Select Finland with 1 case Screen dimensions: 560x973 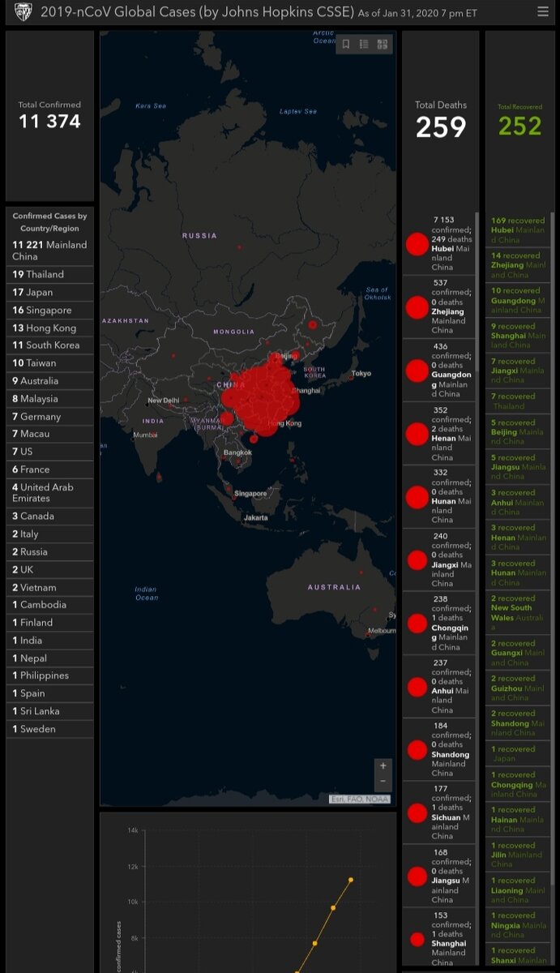tap(49, 622)
